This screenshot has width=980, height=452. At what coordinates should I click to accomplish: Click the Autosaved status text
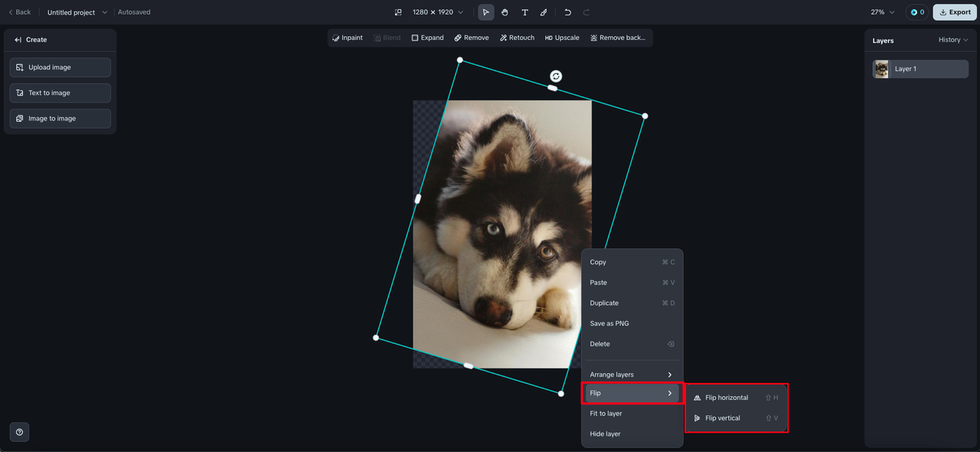[134, 12]
